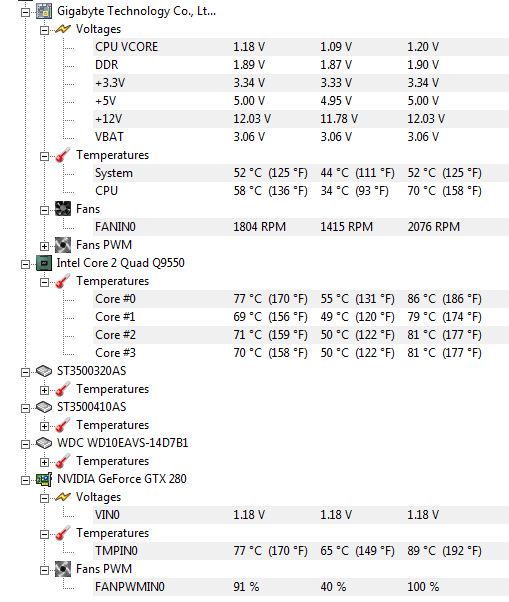Collapse the NVIDIA GeForce GTX 280 node
The image size is (509, 602).
click(25, 480)
